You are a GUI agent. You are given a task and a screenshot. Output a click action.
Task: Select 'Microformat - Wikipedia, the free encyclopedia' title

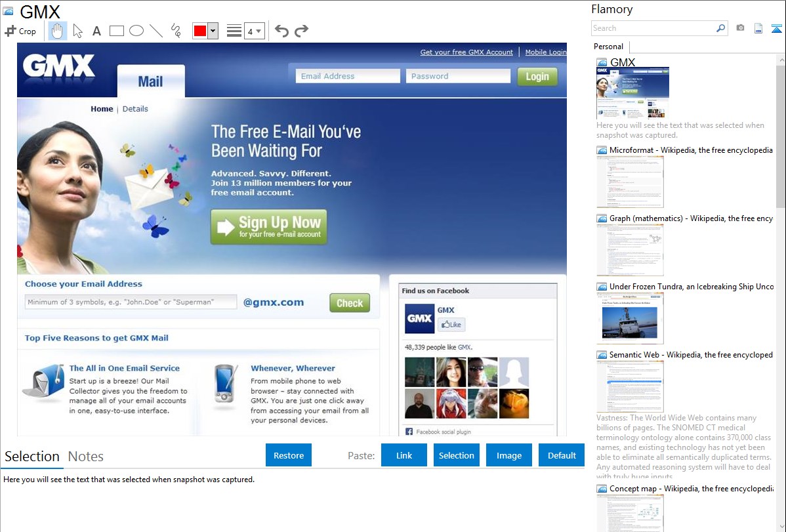691,150
